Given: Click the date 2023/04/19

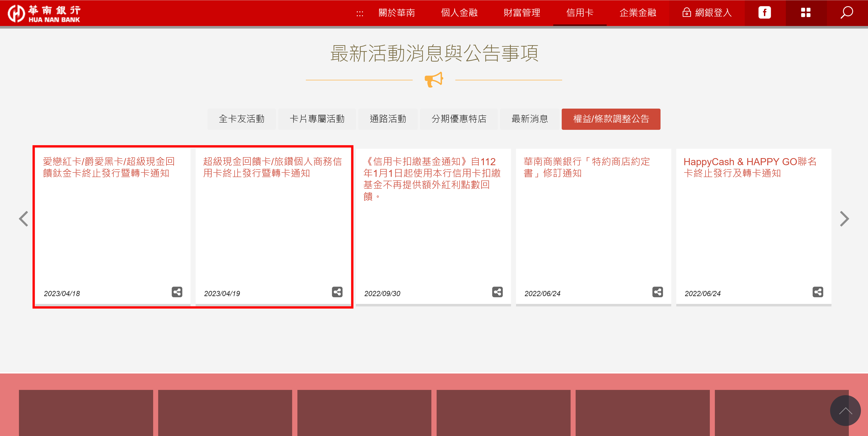Looking at the screenshot, I should pyautogui.click(x=222, y=293).
